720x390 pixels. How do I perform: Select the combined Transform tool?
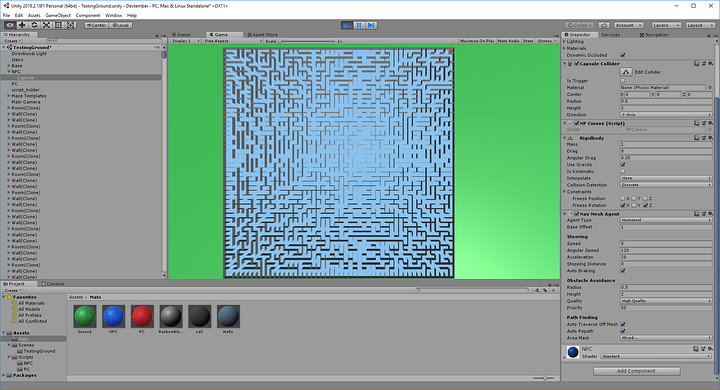(x=71, y=25)
